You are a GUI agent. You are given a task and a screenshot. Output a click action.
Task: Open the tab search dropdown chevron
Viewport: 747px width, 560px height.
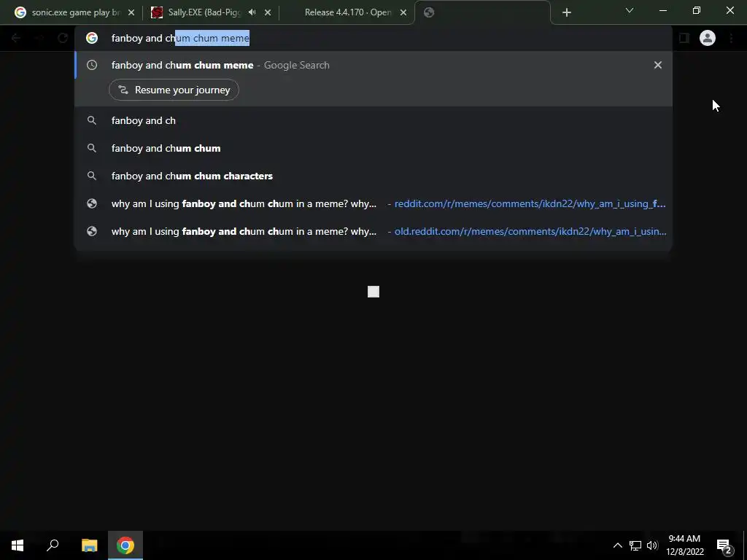pyautogui.click(x=630, y=10)
